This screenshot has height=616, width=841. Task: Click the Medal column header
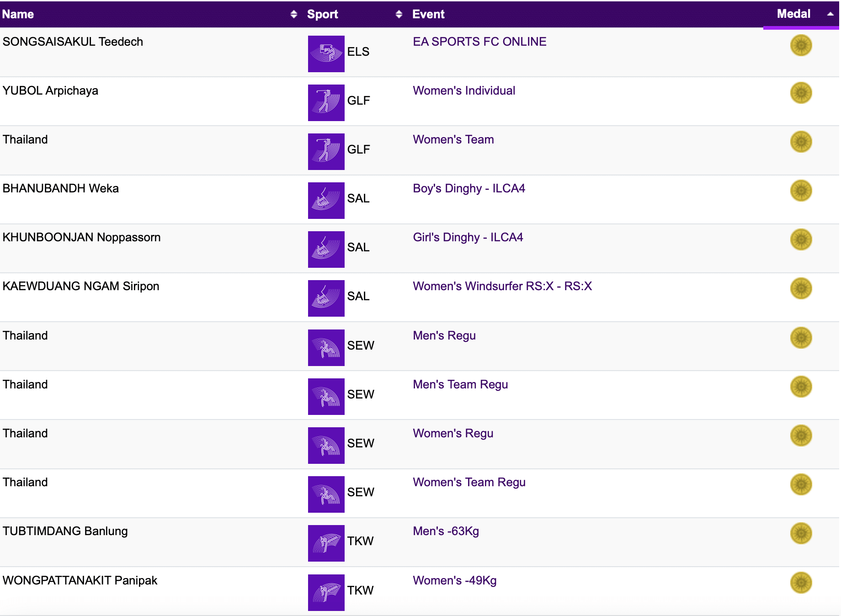point(793,14)
